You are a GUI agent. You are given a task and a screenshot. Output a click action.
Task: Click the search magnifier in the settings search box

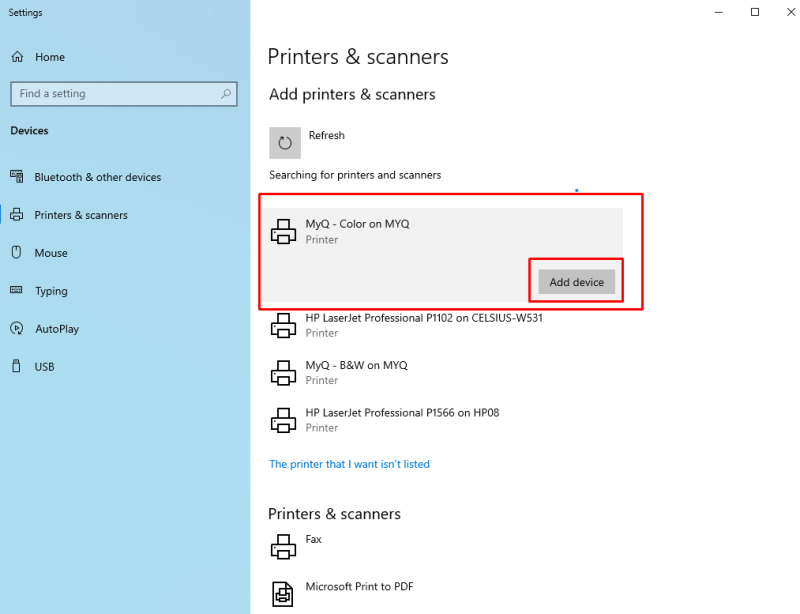pyautogui.click(x=227, y=94)
